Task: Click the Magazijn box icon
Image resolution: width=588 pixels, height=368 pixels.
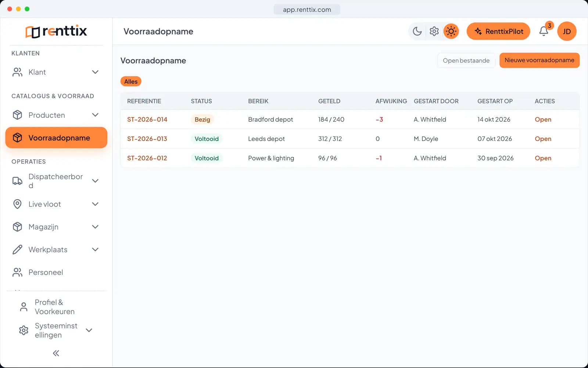Action: click(17, 227)
